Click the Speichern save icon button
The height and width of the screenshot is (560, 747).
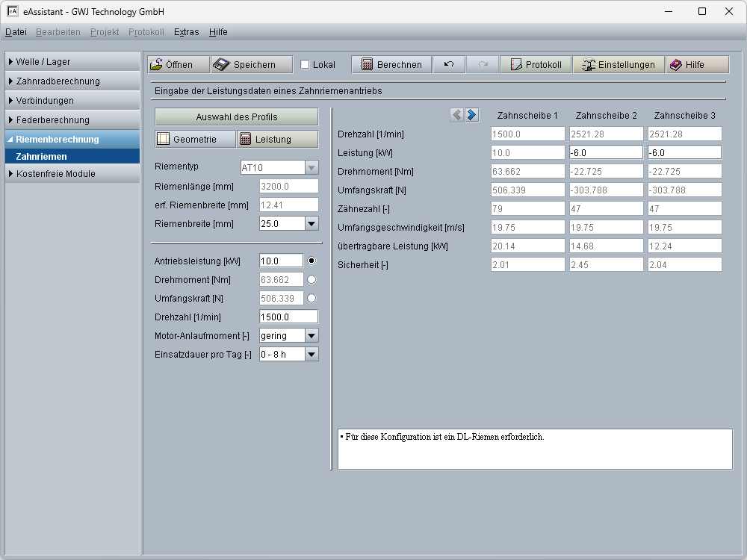click(251, 65)
